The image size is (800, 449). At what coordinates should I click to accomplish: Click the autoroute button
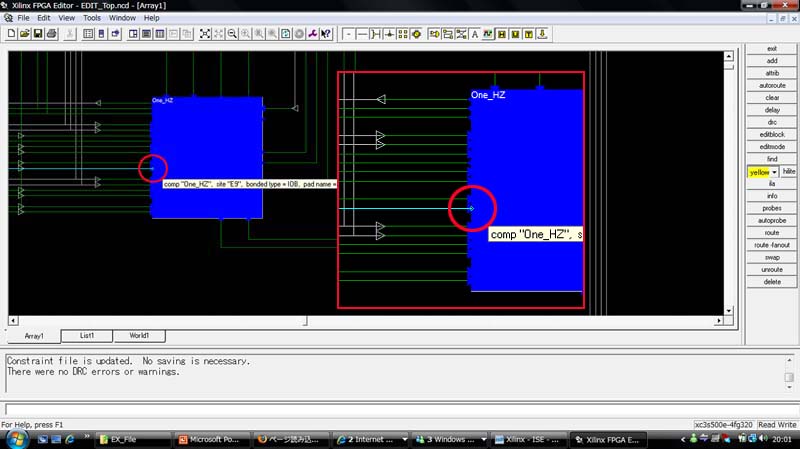point(772,85)
